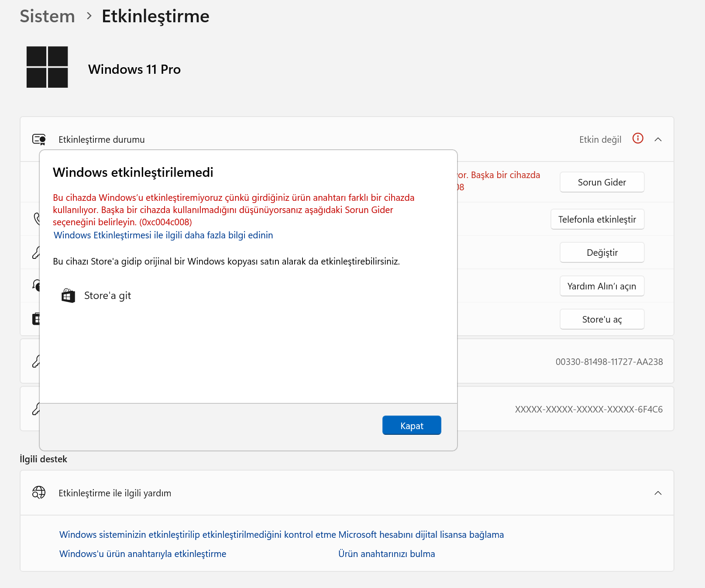
Task: Open the Windows sisteminizin etkinleştirilip etkinleştirilmediğini kontrol etme link
Action: point(198,534)
